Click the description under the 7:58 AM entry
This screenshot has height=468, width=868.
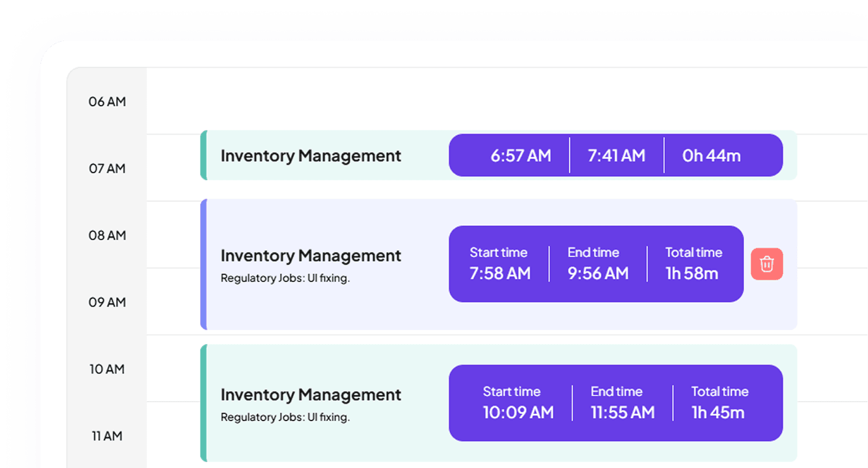[x=285, y=278]
